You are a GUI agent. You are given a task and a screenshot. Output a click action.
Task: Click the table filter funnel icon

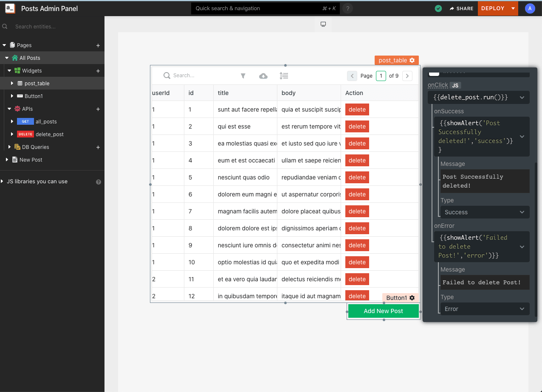click(x=243, y=76)
